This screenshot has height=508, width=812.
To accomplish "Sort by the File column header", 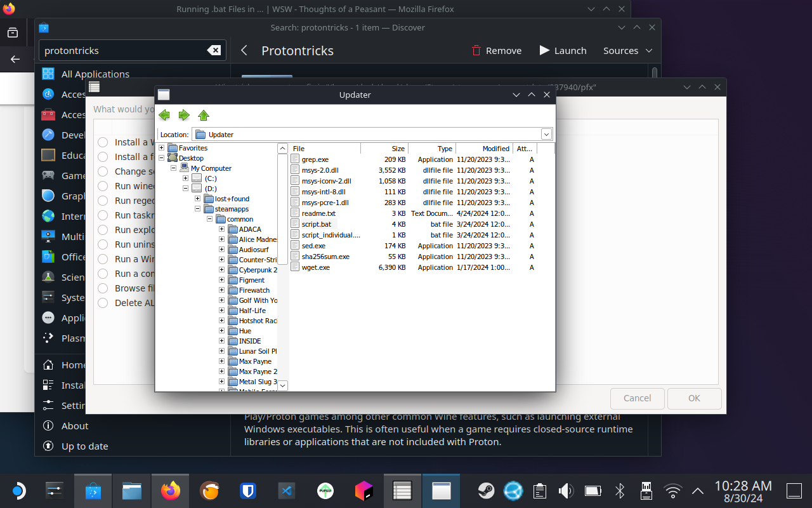I will 325,149.
